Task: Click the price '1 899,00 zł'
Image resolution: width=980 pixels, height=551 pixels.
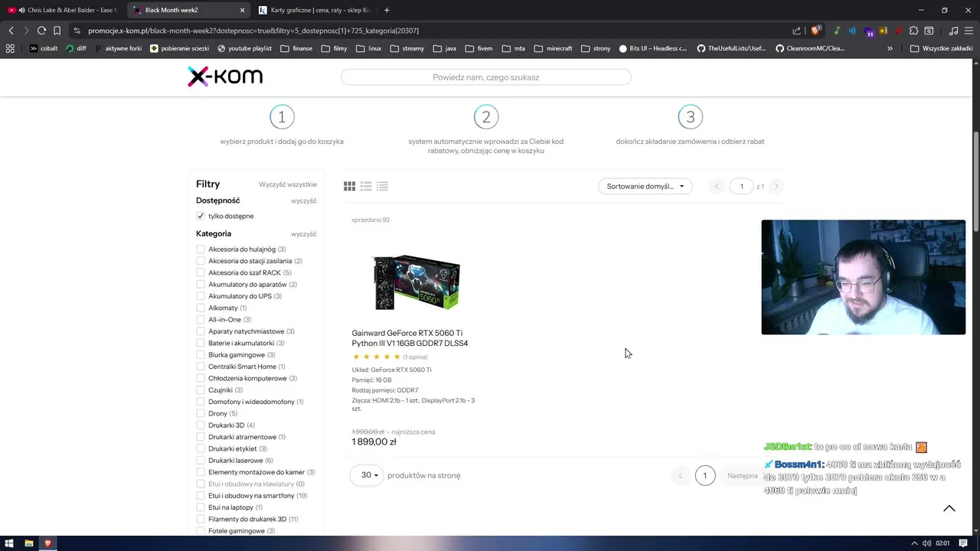Action: [x=374, y=442]
